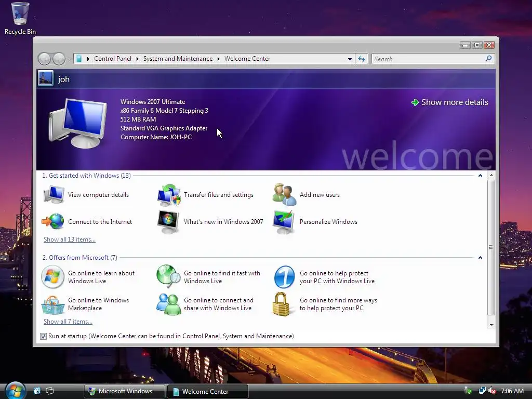Open the Start menu orb
The image size is (532, 399).
click(x=15, y=390)
